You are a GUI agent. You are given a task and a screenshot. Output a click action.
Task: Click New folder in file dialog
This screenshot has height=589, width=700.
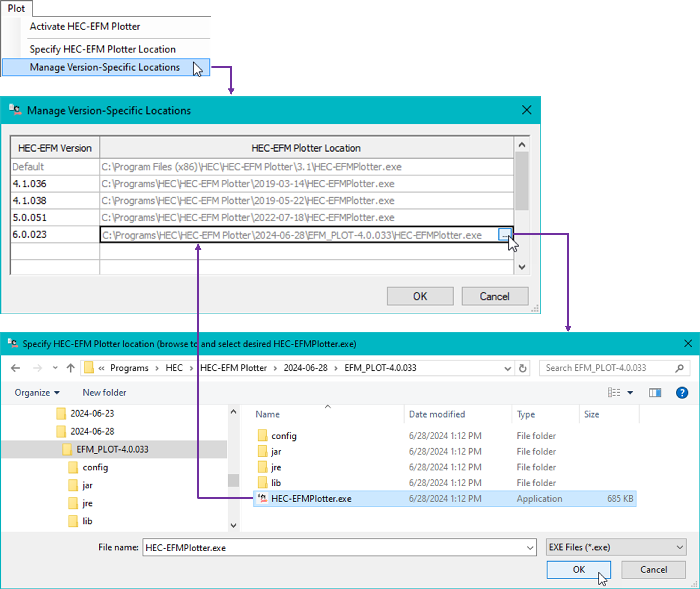point(104,392)
